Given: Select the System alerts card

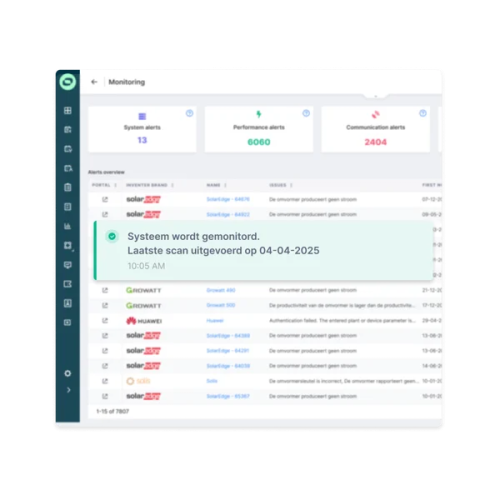Looking at the screenshot, I should (x=142, y=129).
